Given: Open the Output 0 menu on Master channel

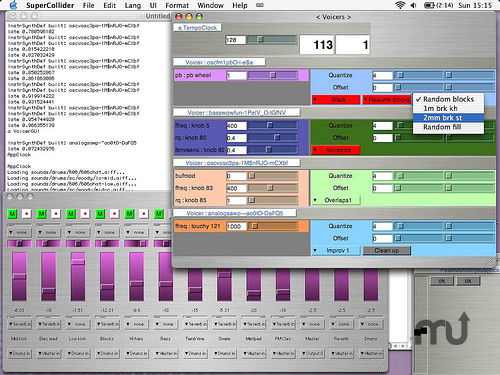Looking at the screenshot, I should pos(312,353).
